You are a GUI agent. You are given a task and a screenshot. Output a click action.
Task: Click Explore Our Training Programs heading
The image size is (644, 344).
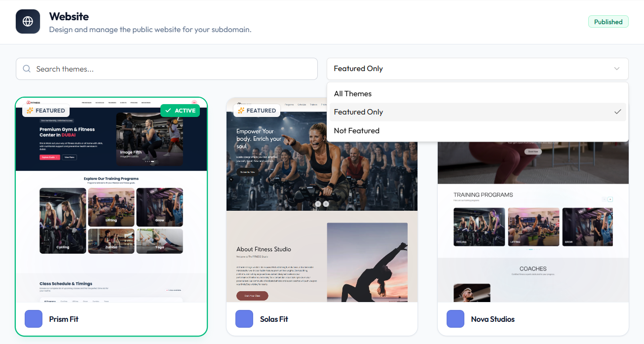click(111, 179)
